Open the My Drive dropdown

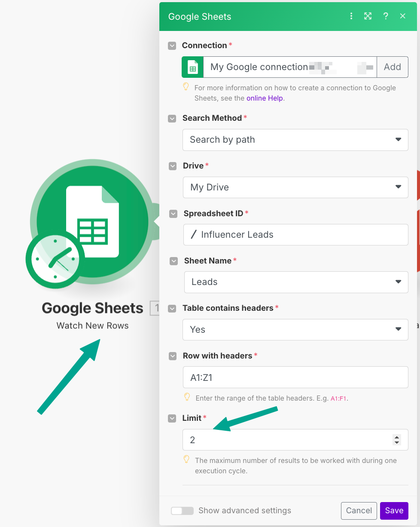(x=295, y=187)
